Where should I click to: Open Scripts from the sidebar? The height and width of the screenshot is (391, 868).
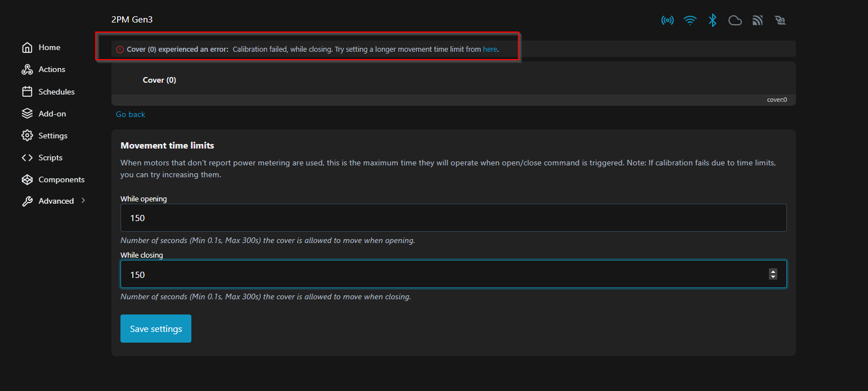pyautogui.click(x=50, y=158)
